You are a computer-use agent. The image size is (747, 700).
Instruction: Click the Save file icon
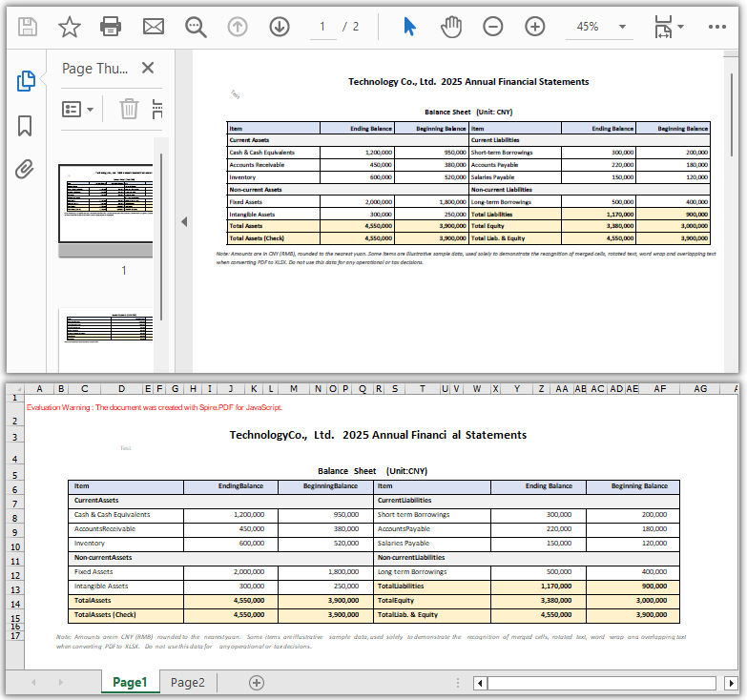click(x=27, y=27)
